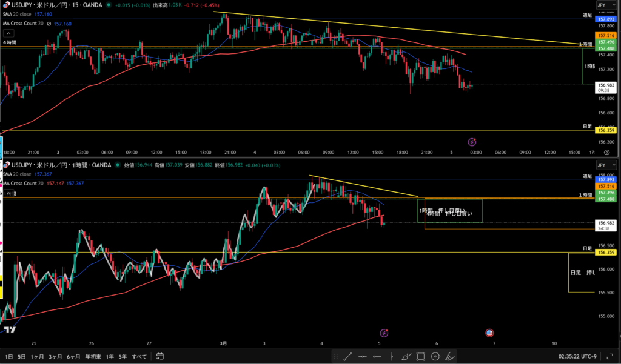Toggle the US flag economic event marker
Screen dimensions: 621x364
489,333
